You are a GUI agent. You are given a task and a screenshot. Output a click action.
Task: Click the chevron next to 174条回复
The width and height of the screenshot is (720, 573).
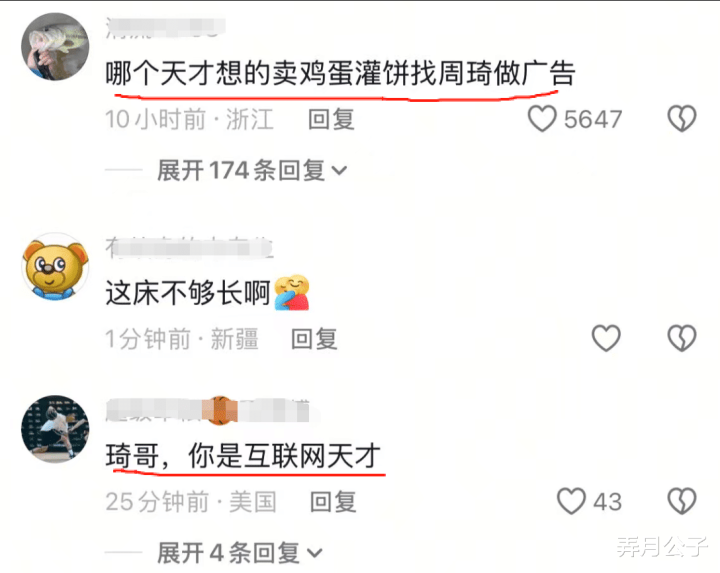click(x=339, y=171)
